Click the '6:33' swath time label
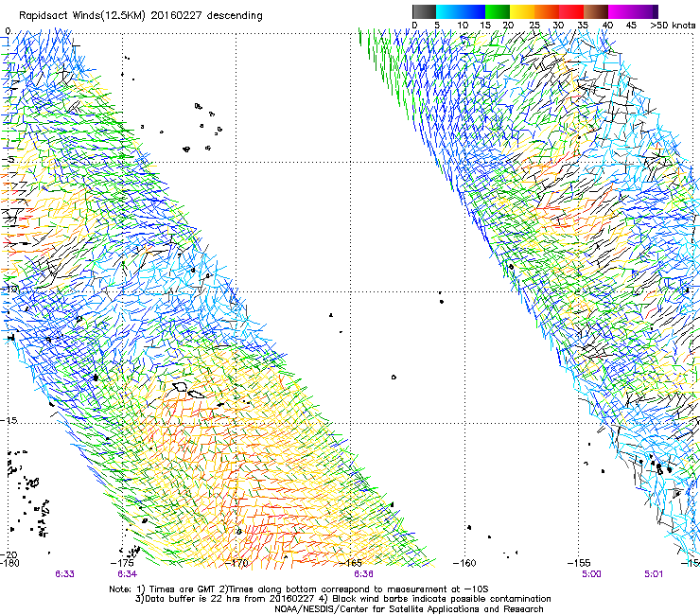The image size is (700, 615). [64, 573]
